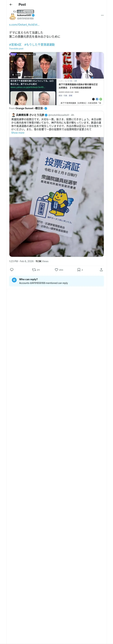Open the 兵庫県知事 さいとう元彦 avatar in quote
The image size is (113, 644).
click(14, 115)
